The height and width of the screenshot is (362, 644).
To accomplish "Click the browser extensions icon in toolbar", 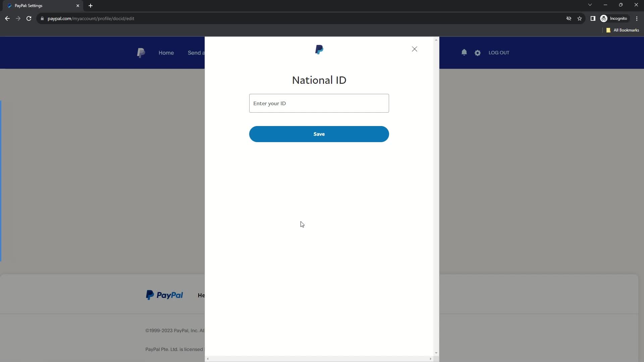I will (593, 18).
